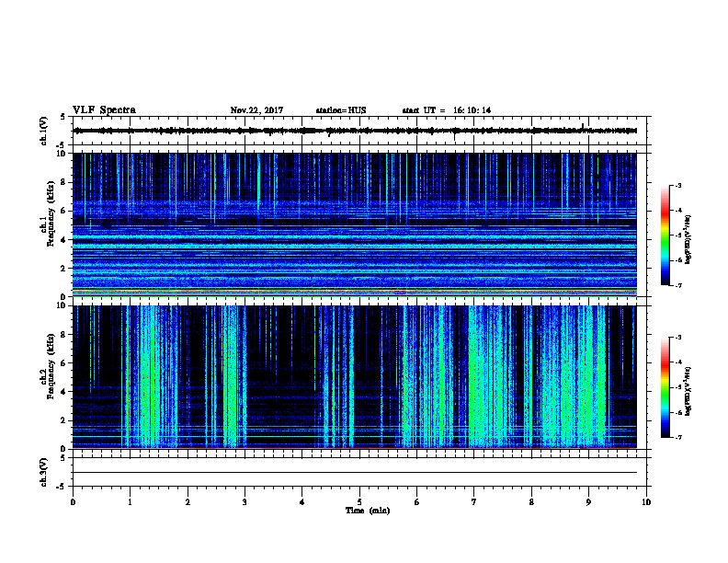Click the ch.2 "Frequency (kHz)" axis label
This screenshot has height=563, width=728.
tap(51, 366)
